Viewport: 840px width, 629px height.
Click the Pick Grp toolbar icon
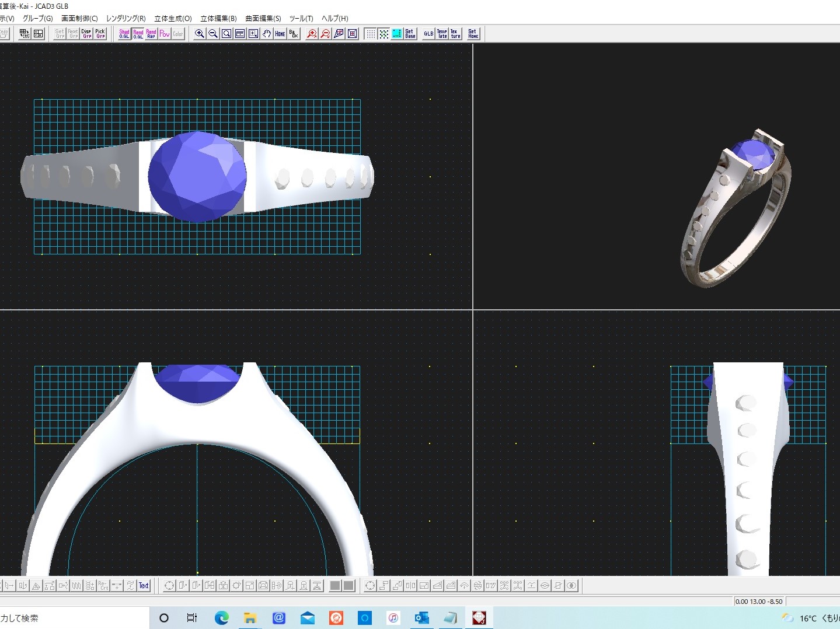[100, 34]
